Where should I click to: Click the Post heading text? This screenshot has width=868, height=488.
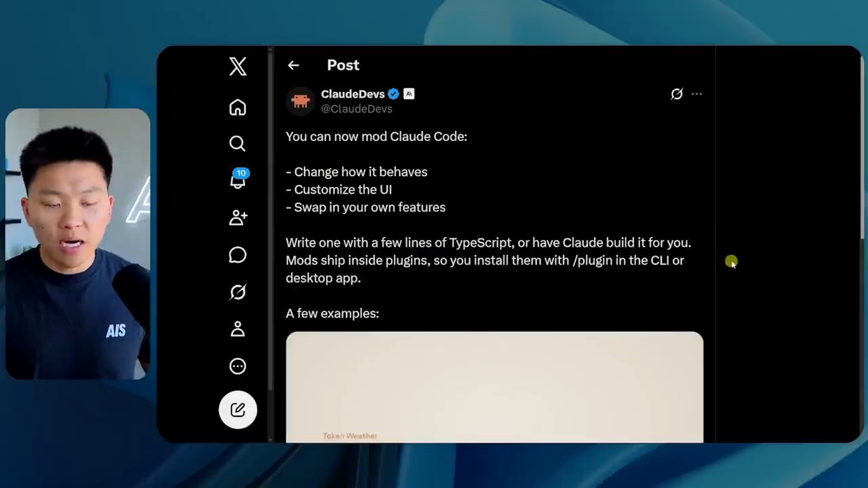point(343,65)
